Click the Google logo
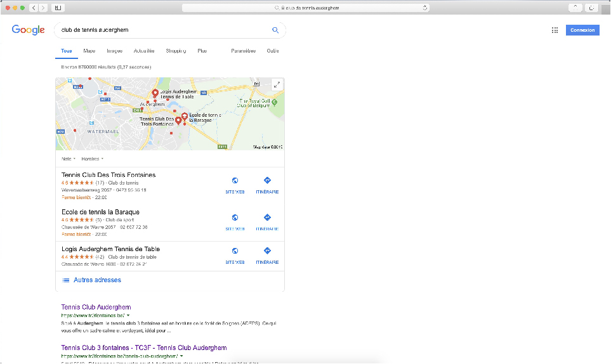The width and height of the screenshot is (611, 364). (28, 30)
